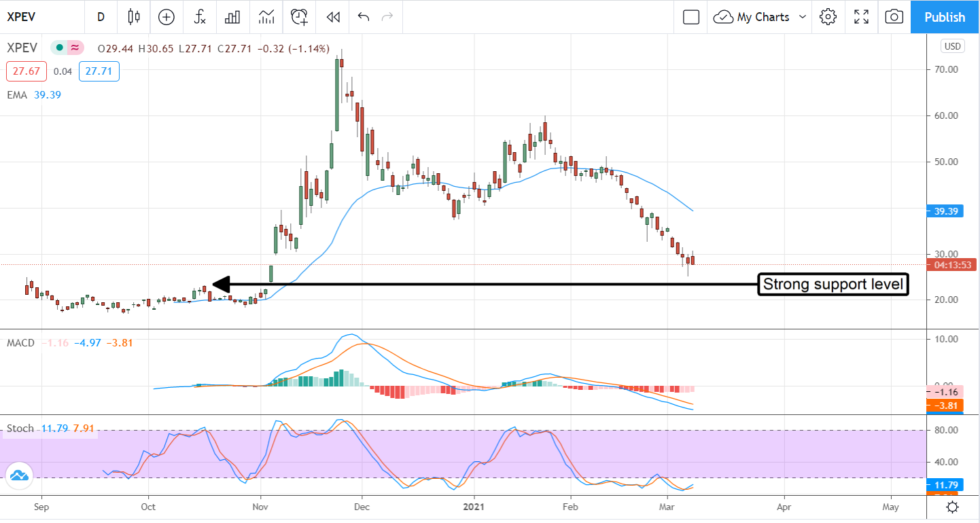Toggle the green market status dot
Viewport: 980px width, 523px height.
click(60, 48)
